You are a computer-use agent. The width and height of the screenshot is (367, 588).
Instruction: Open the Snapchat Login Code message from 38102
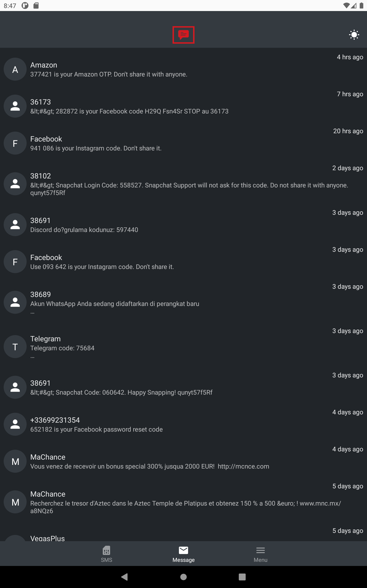pyautogui.click(x=189, y=185)
